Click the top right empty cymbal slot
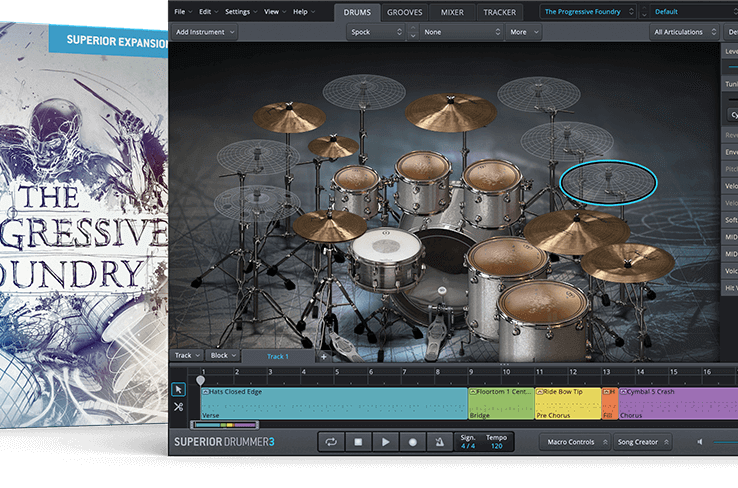738x488 pixels. click(x=538, y=94)
